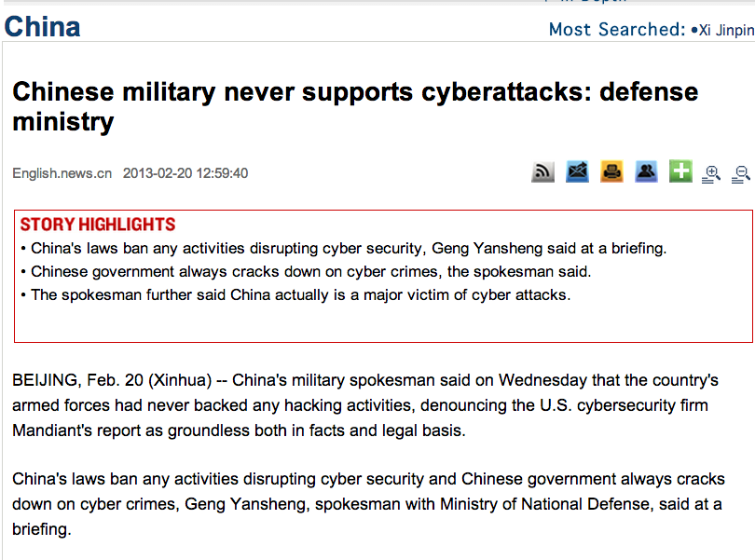755x560 pixels.
Task: Click the article timestamp 2013-02-20 12:59:40
Action: 185,173
